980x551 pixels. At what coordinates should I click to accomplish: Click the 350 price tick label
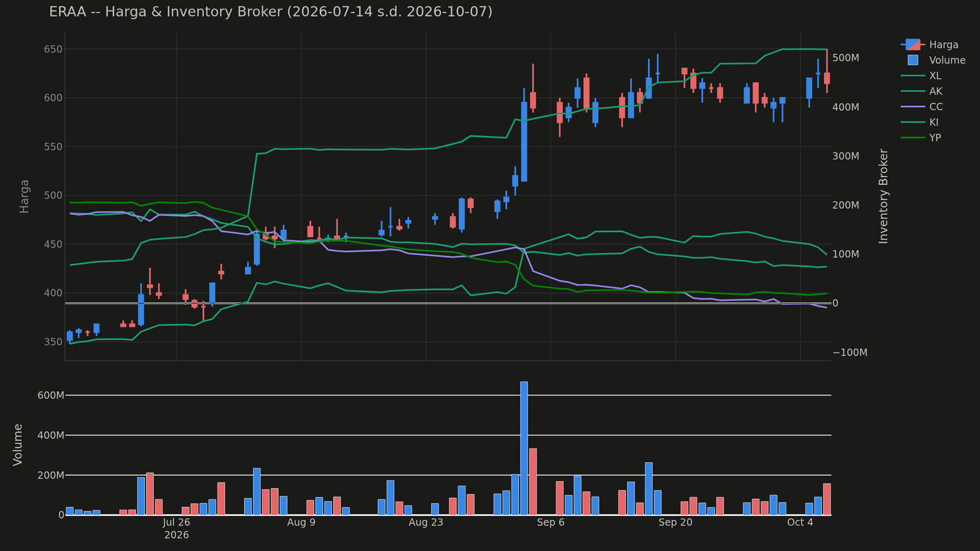point(53,342)
